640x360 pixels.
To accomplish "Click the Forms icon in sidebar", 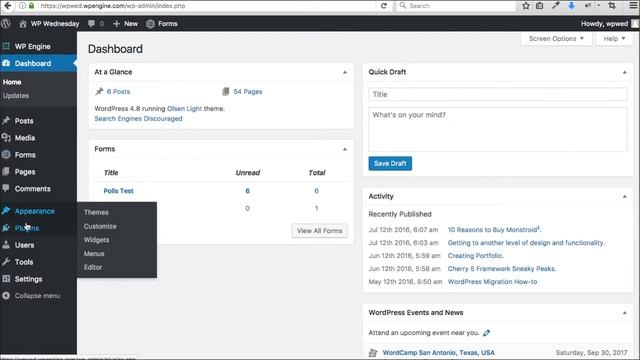I will coord(6,155).
